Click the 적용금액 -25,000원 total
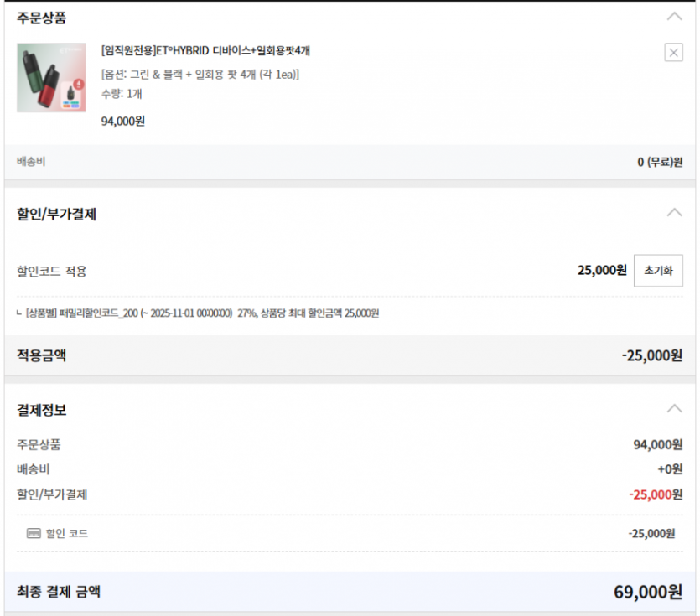This screenshot has height=616, width=700. [651, 355]
